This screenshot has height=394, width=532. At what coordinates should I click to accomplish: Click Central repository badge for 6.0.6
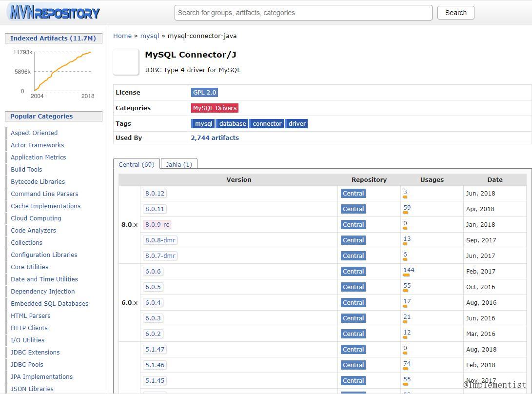point(353,272)
